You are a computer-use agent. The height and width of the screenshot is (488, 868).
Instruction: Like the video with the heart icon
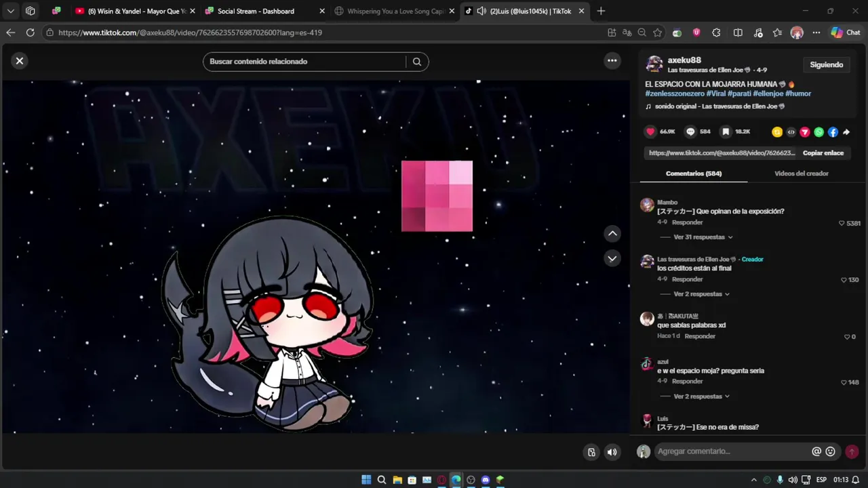pos(651,131)
